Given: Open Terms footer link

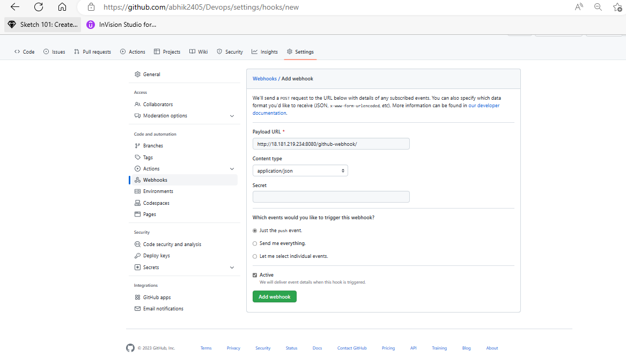Looking at the screenshot, I should click(206, 348).
